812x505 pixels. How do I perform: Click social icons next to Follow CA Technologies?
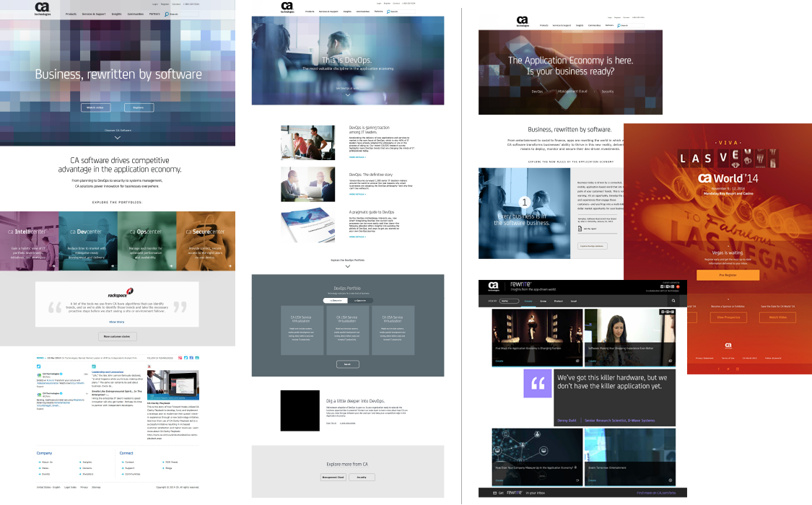point(188,358)
